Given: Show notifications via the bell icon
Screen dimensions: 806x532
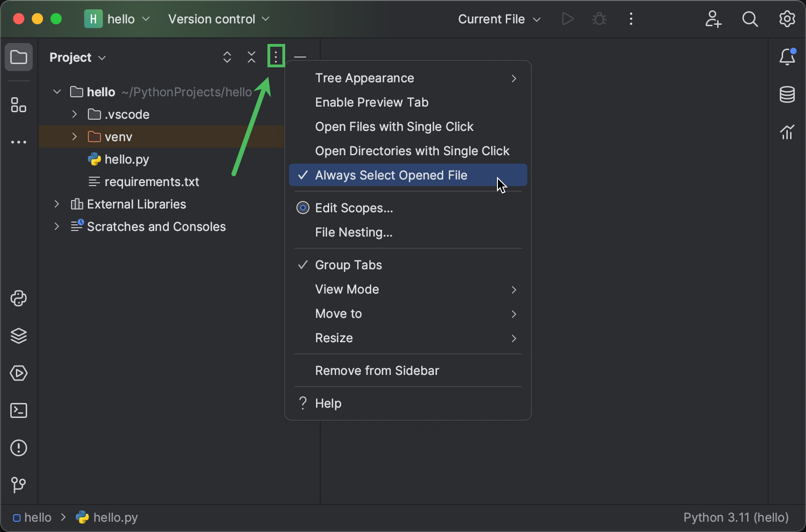Looking at the screenshot, I should point(787,57).
